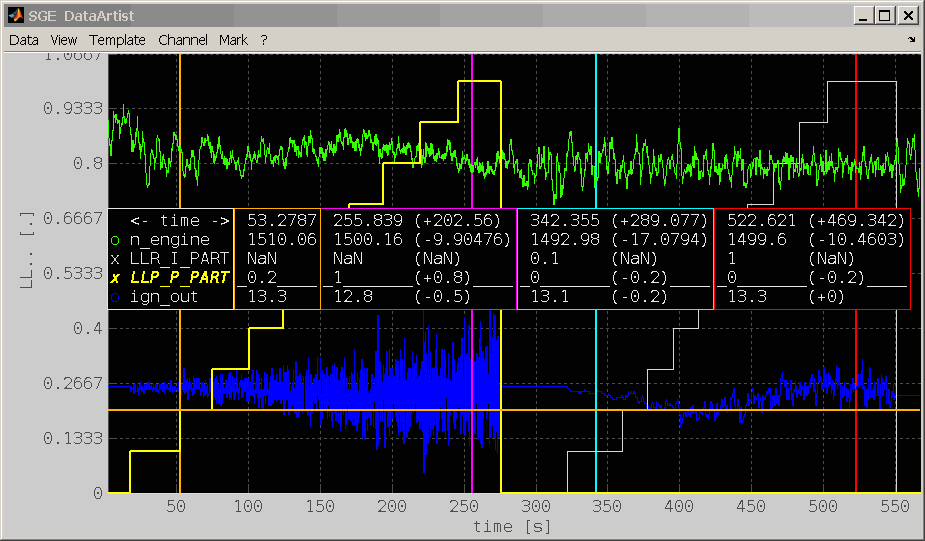Click the time value 342.355 in cyan box
Screen dimensions: 925x541
[x=565, y=221]
